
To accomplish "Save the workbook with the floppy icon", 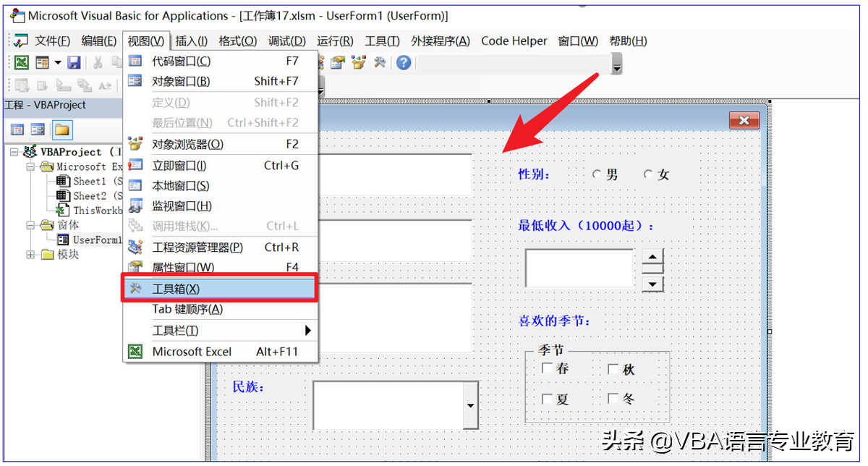I will 74,63.
